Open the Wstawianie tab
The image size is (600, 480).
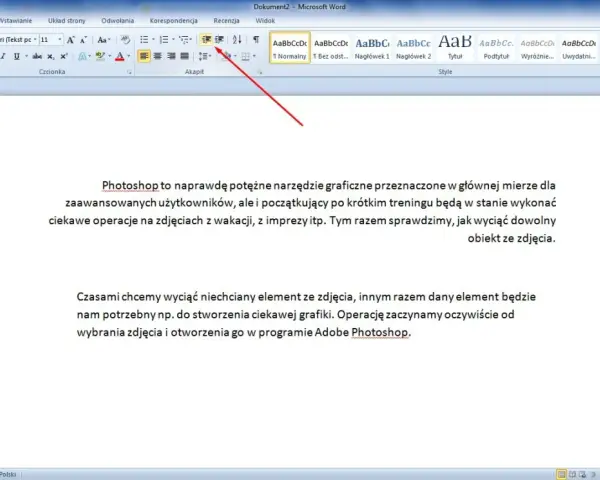tap(16, 21)
